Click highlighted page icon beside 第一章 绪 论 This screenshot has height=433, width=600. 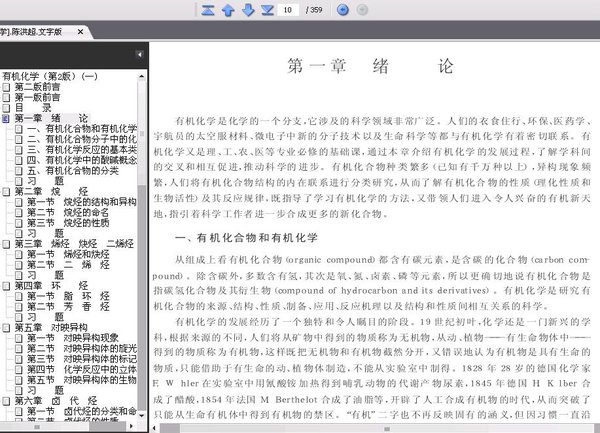(6, 119)
